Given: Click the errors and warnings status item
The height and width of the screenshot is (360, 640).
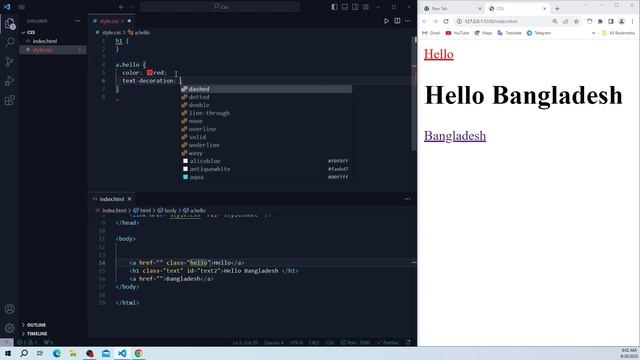Looking at the screenshot, I should [27, 342].
